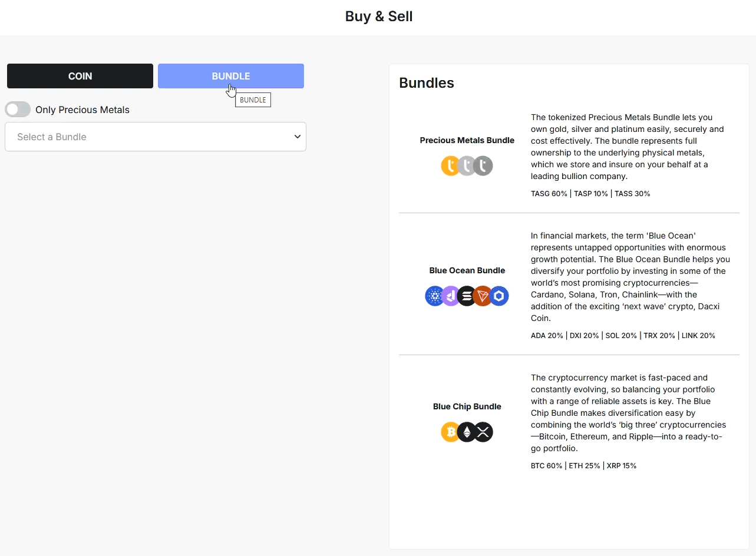Viewport: 756px width, 556px height.
Task: Click the Blue Chip Bundle title
Action: coord(467,406)
